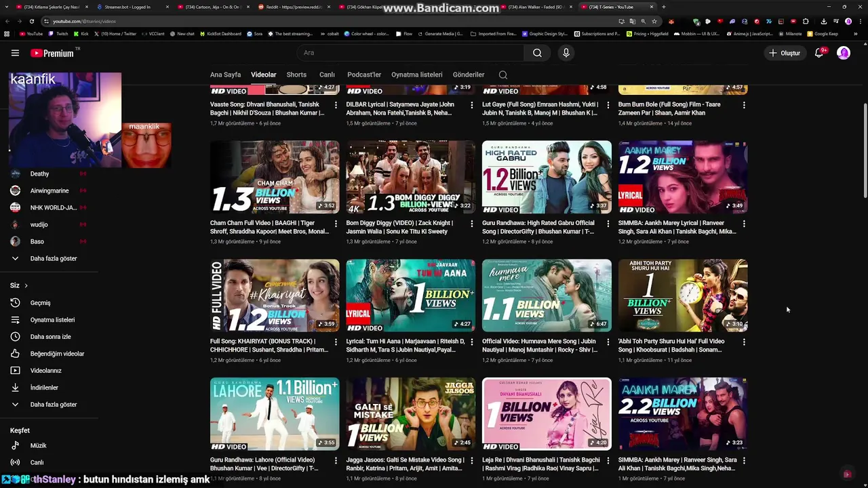
Task: Open options for KHAIRIYAT Full Song
Action: 336,342
